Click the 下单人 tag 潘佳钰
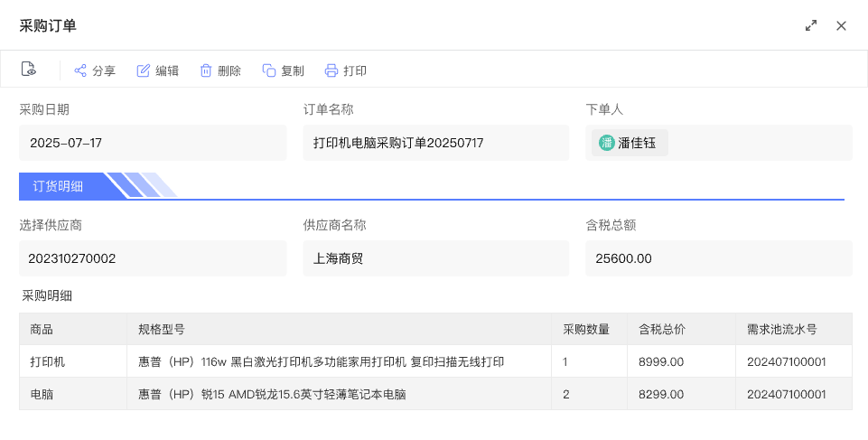868x440 pixels. tap(630, 143)
